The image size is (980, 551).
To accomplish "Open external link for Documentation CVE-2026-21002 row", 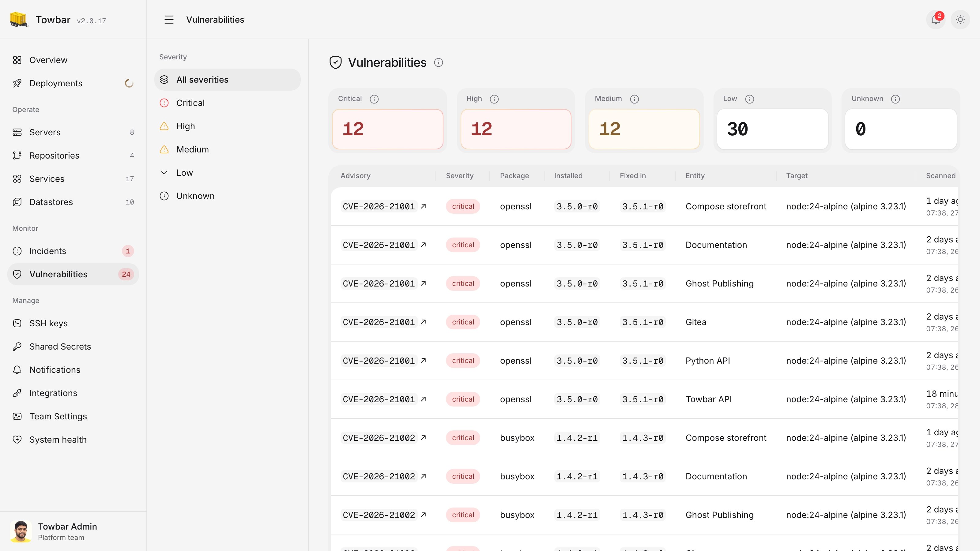I will [423, 476].
